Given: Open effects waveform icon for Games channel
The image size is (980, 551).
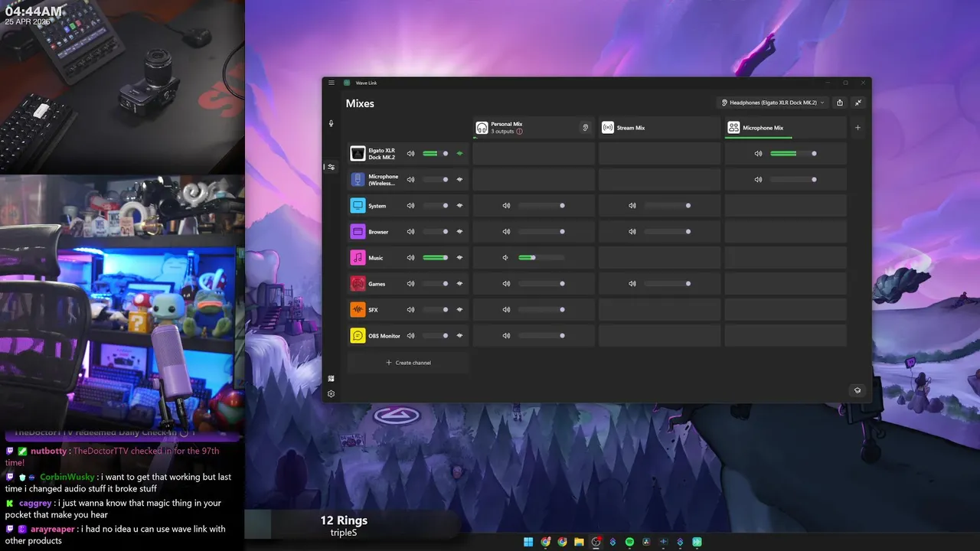Looking at the screenshot, I should point(460,284).
